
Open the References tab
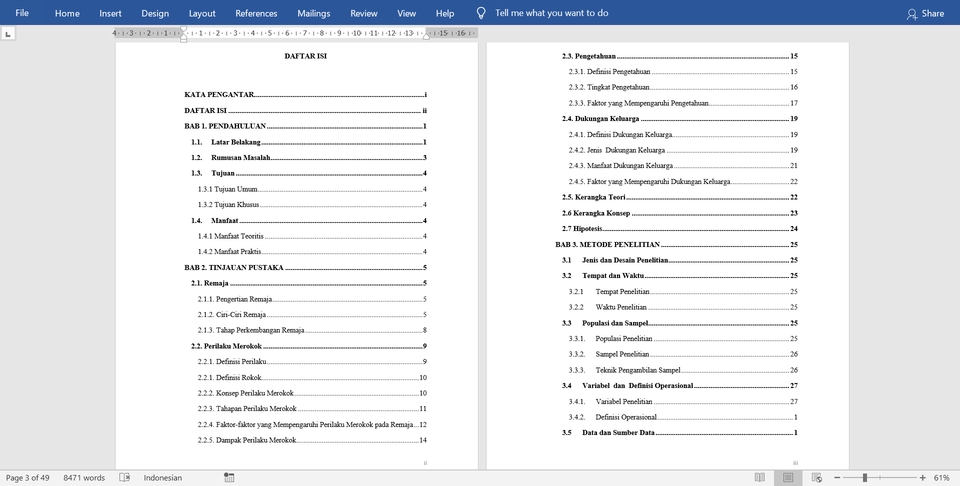tap(256, 13)
